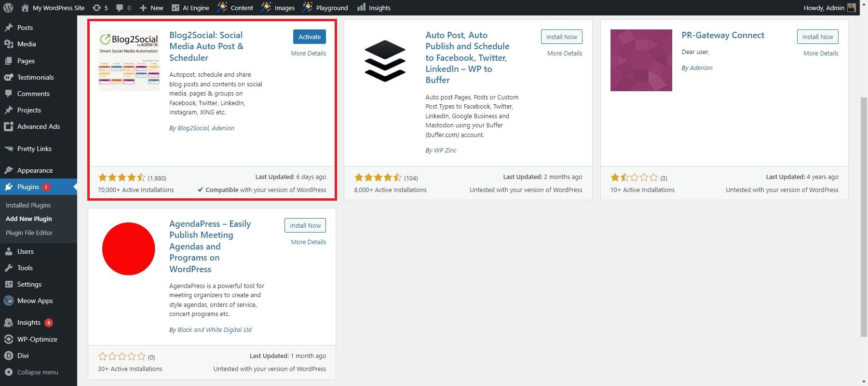Open Meow Apps sidebar icon
This screenshot has height=386, width=868.
point(9,301)
